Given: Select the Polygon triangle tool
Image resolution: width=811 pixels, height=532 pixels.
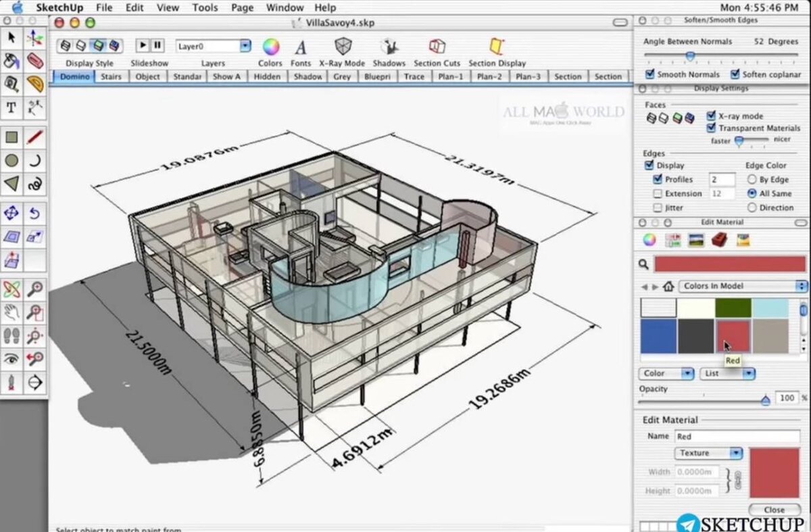Looking at the screenshot, I should click(11, 184).
